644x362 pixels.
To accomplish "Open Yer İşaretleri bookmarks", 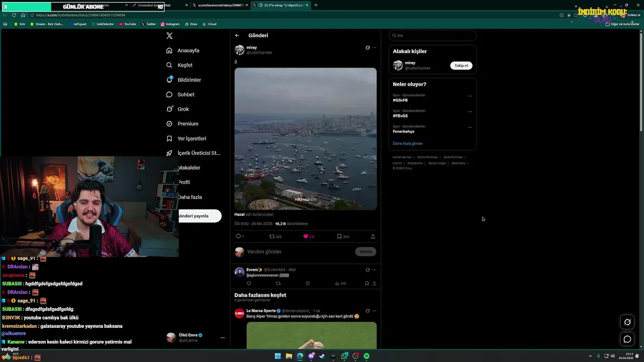I will 186,138.
